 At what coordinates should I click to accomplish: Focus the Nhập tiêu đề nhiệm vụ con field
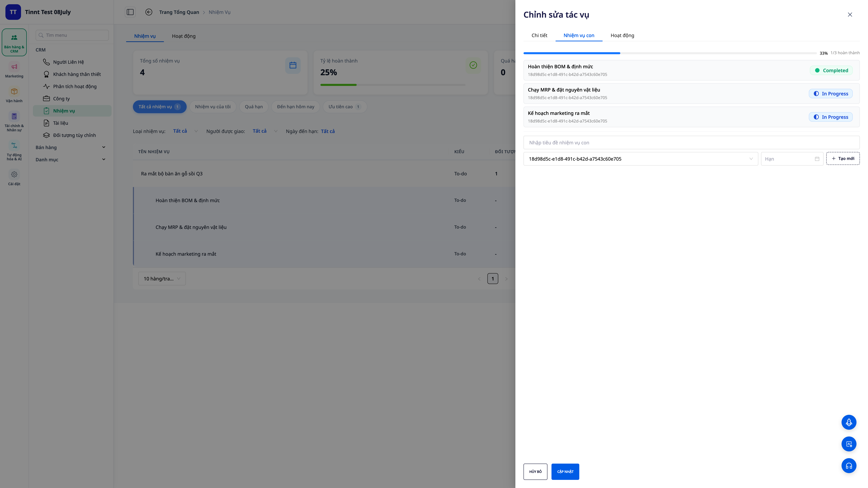(692, 143)
